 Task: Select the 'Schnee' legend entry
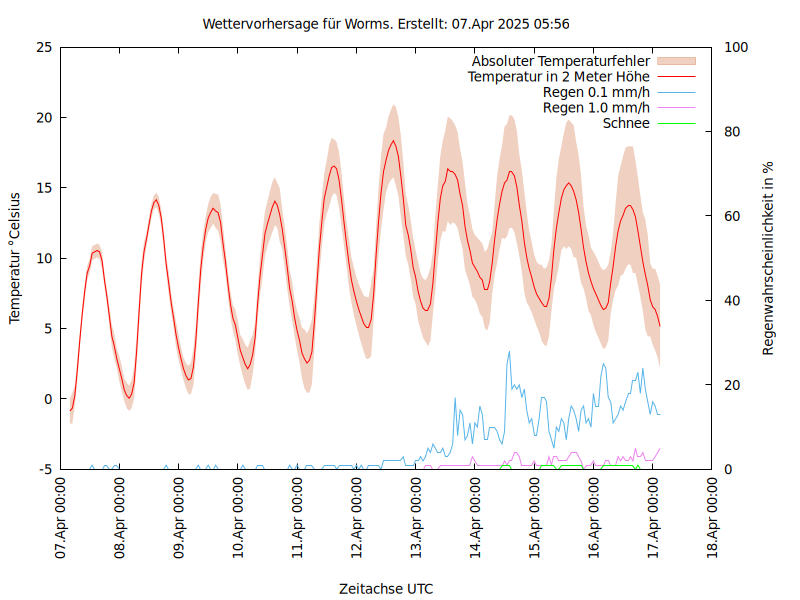pos(626,123)
